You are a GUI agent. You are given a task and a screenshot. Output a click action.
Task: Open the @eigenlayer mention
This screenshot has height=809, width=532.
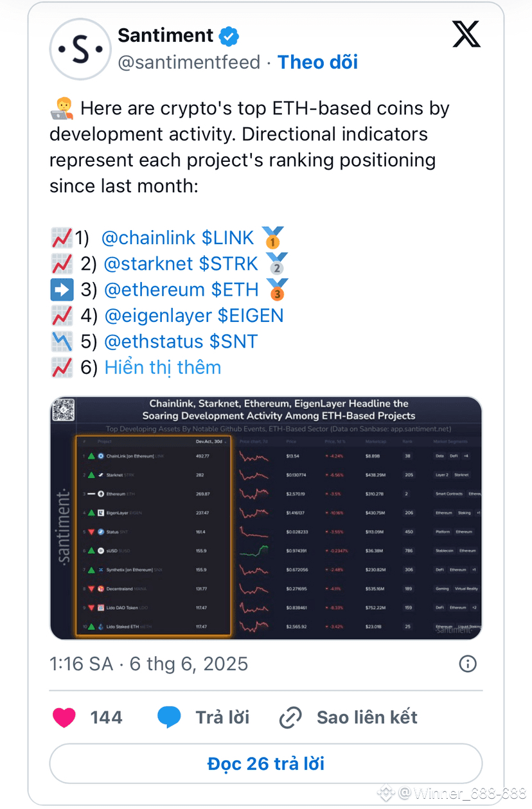[159, 316]
